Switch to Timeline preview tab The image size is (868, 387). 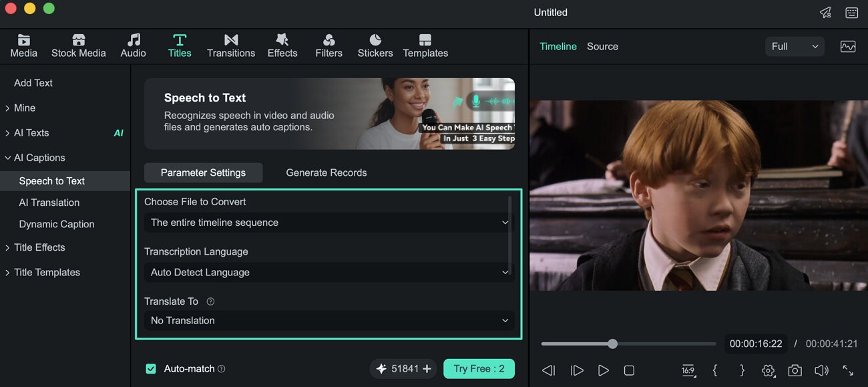click(558, 46)
